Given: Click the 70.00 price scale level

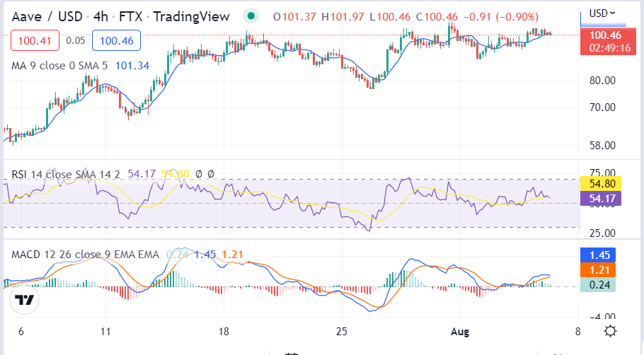Looking at the screenshot, I should [x=602, y=107].
